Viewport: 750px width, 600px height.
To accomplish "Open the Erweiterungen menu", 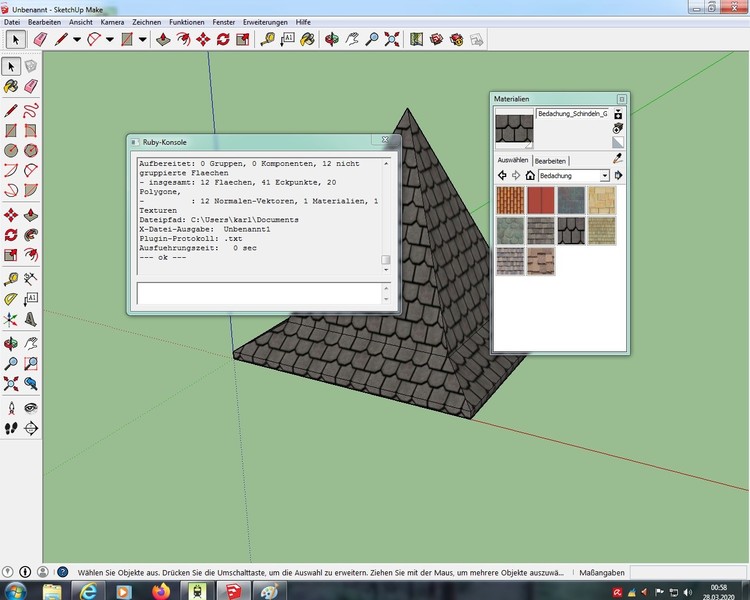I will click(x=264, y=21).
